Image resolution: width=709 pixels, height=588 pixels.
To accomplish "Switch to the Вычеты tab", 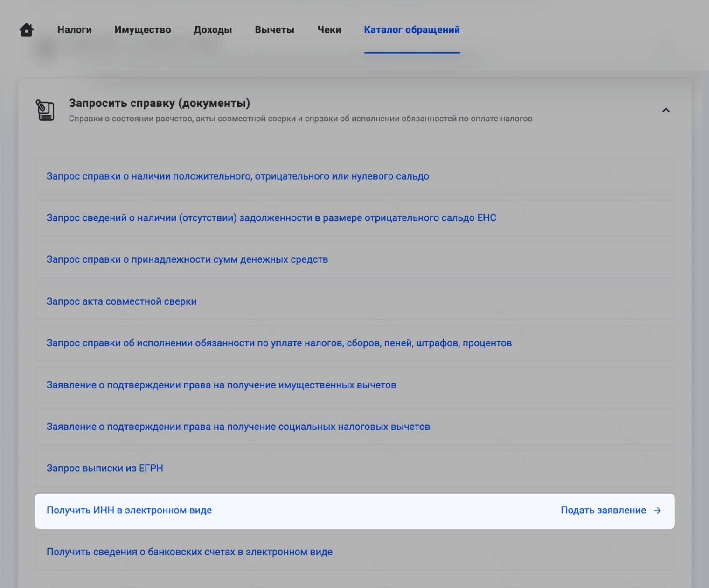I will pos(274,30).
